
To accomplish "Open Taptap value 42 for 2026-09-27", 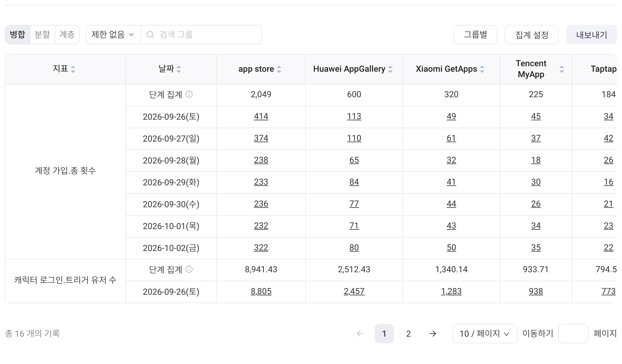I will coord(609,138).
